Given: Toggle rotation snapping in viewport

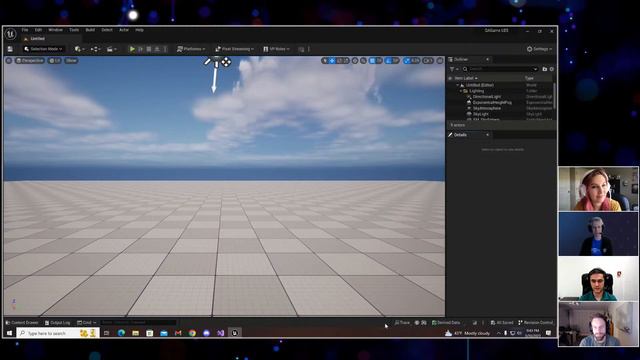Looking at the screenshot, I should (389, 60).
